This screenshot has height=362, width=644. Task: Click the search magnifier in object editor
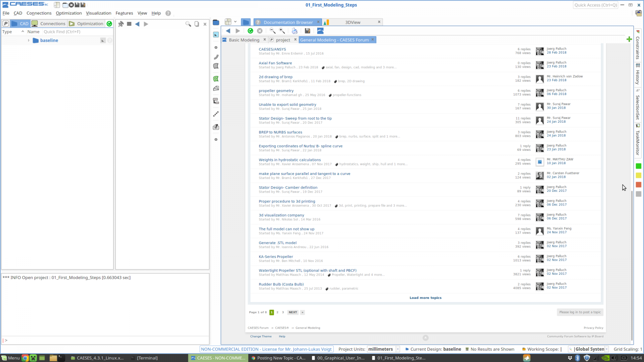tap(188, 24)
